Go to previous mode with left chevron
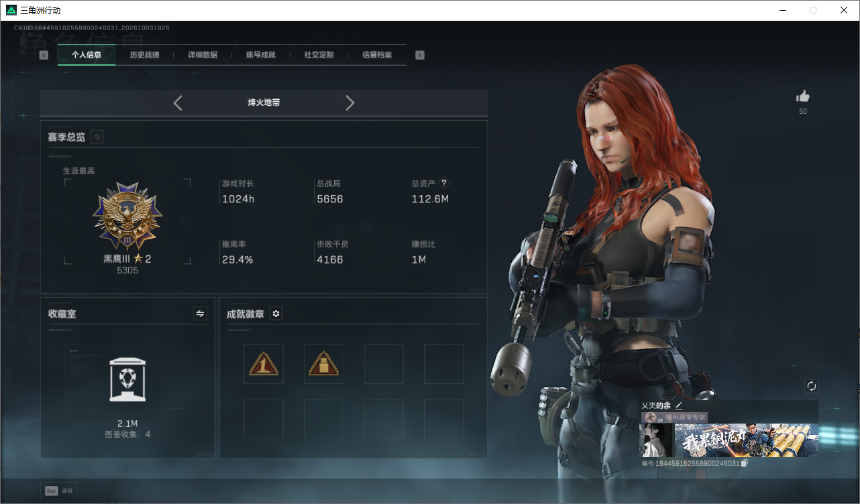Viewport: 860px width, 504px height. [x=178, y=103]
